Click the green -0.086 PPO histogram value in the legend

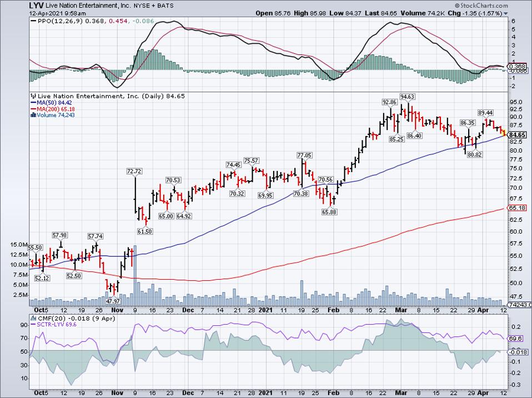pyautogui.click(x=143, y=21)
